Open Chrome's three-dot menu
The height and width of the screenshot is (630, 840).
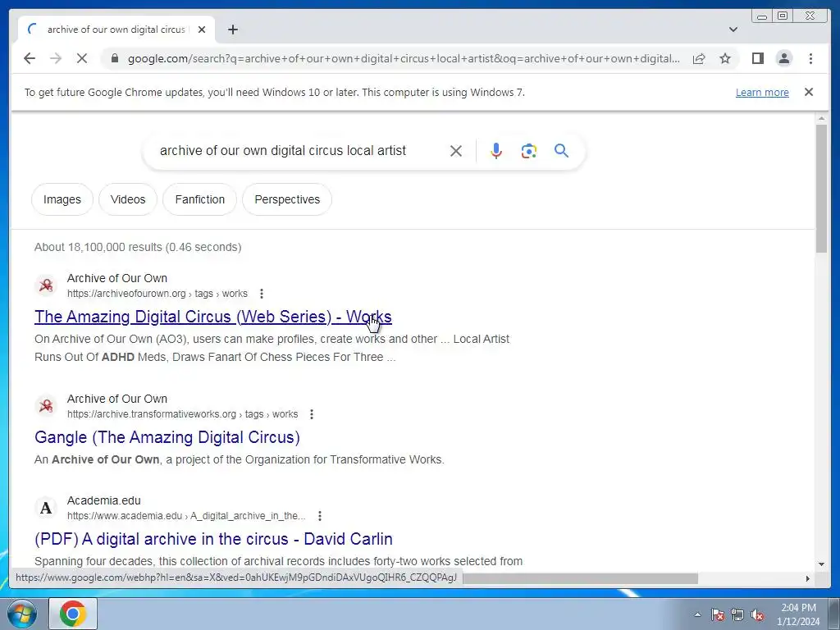[x=810, y=58]
